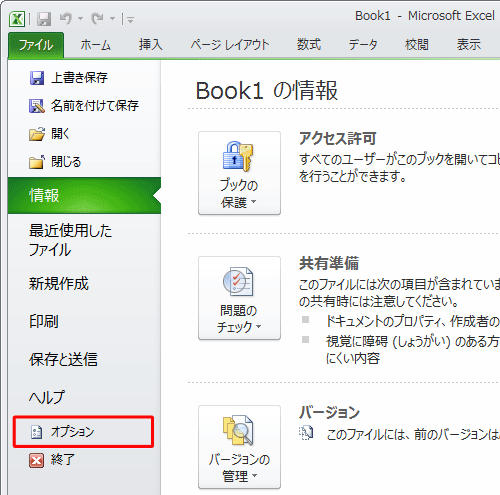500x495 pixels.
Task: Switch to the ホーム tab
Action: tap(95, 45)
